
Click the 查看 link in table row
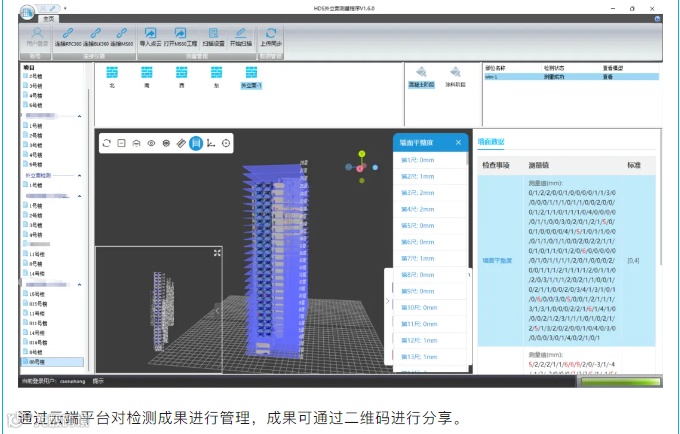pos(608,77)
